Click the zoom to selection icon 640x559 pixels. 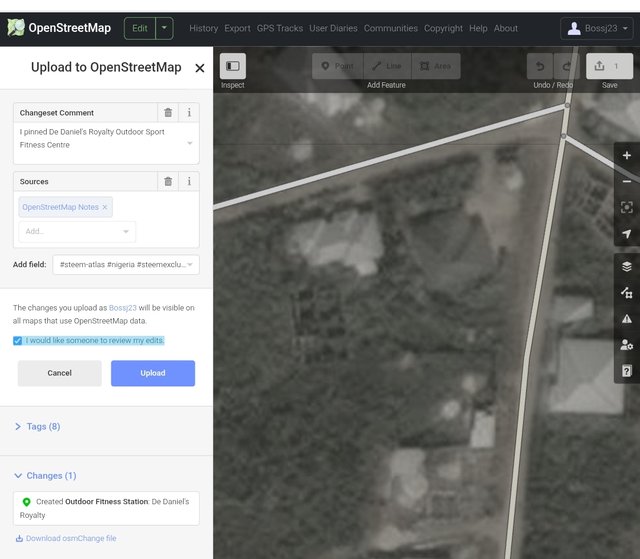click(627, 207)
